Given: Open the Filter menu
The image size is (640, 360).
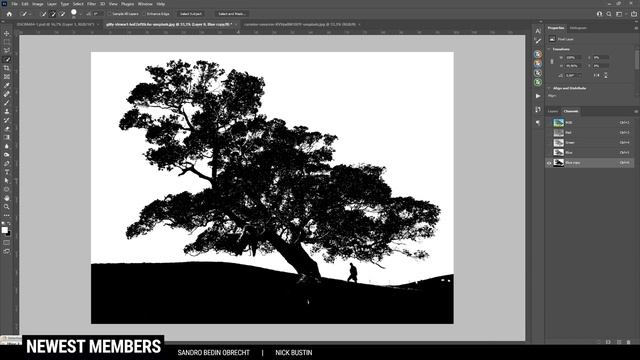Looking at the screenshot, I should coord(91,4).
